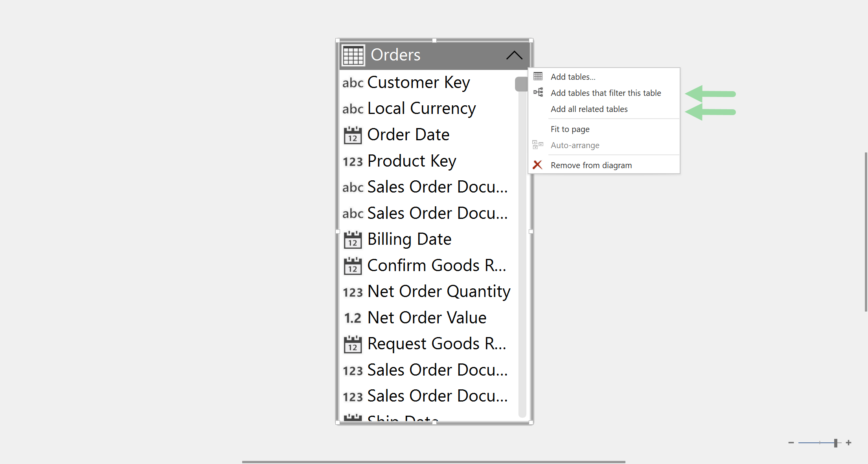Image resolution: width=868 pixels, height=464 pixels.
Task: Click the 123 icon beside Product Key
Action: [x=353, y=161]
